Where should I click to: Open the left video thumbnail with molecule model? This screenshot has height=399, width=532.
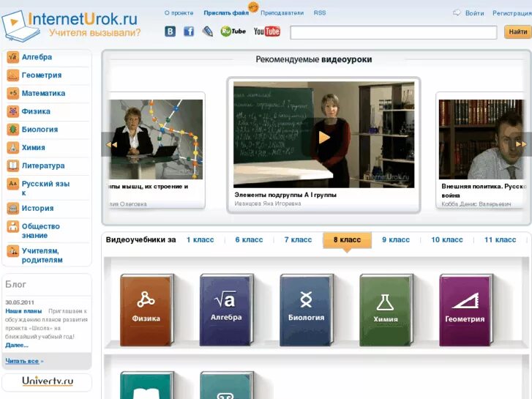point(156,139)
